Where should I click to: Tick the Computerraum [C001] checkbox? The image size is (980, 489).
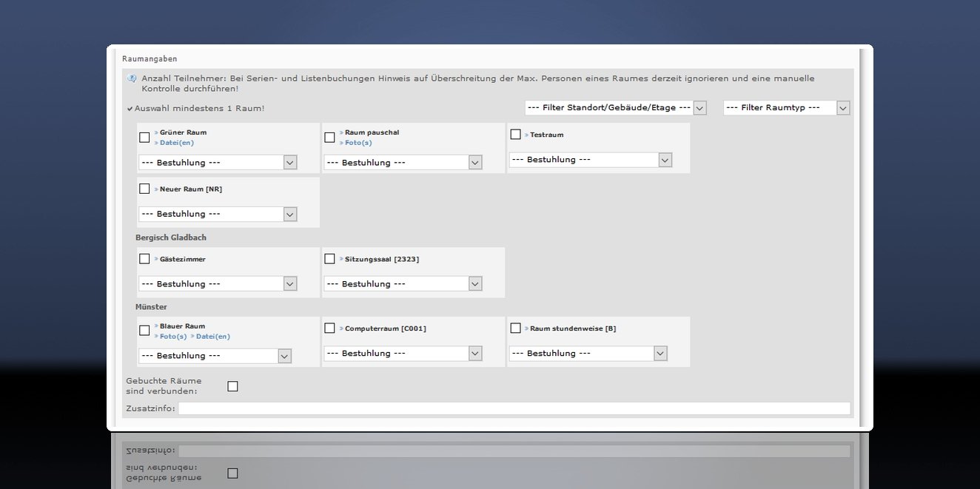[x=329, y=328]
